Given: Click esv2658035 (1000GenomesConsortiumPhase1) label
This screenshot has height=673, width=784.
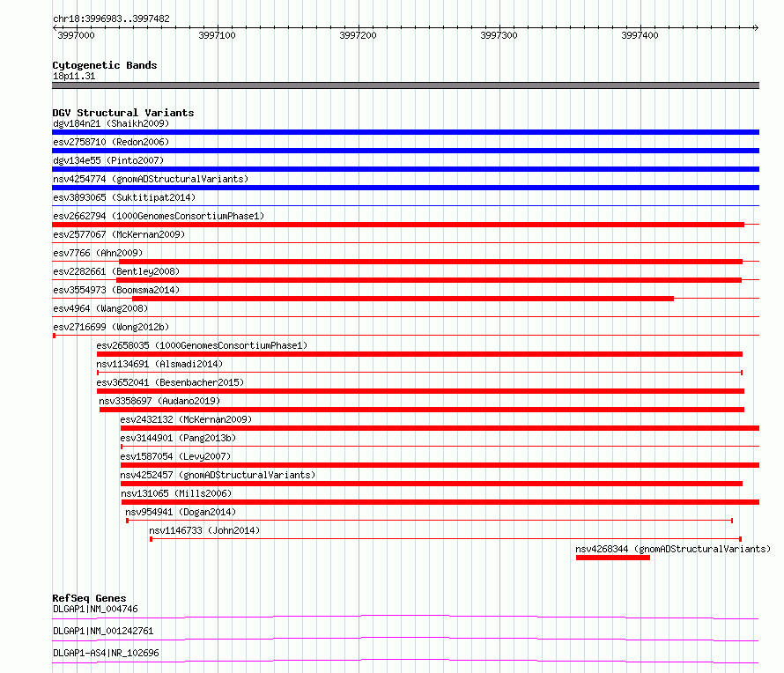Looking at the screenshot, I should [x=202, y=345].
